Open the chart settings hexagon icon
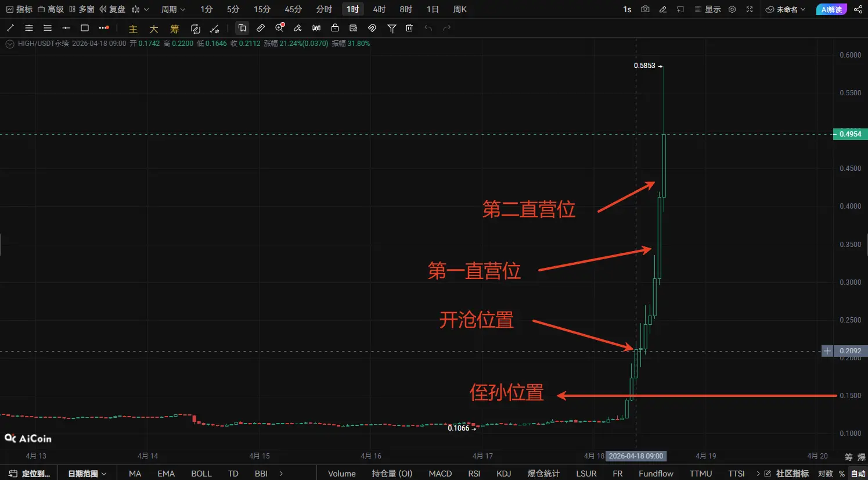This screenshot has width=868, height=480. click(x=732, y=9)
